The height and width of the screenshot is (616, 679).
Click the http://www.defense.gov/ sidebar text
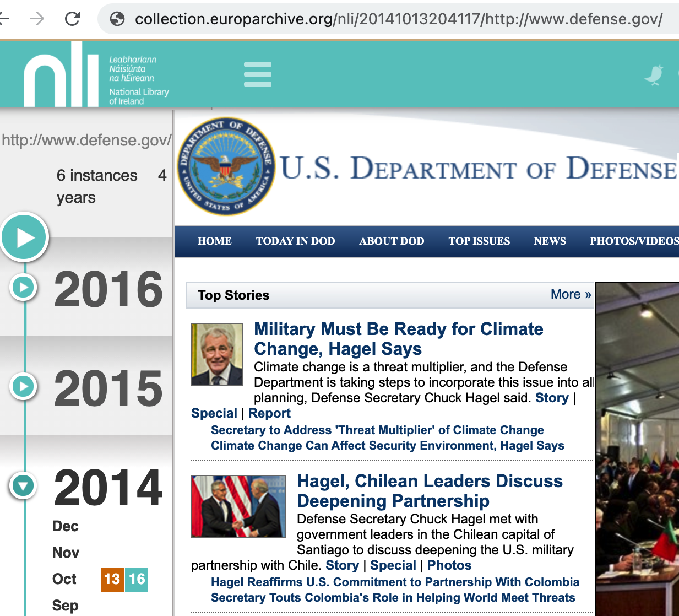point(86,140)
